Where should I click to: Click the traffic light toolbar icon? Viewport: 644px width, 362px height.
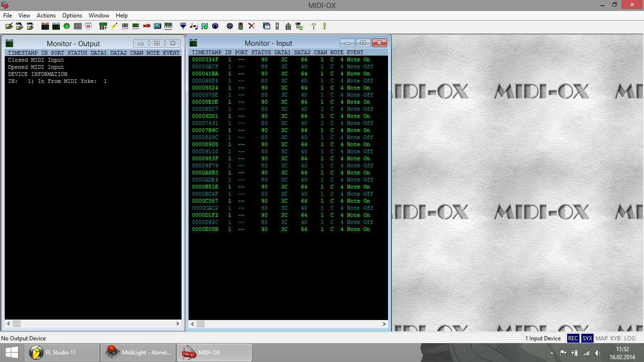click(x=240, y=26)
